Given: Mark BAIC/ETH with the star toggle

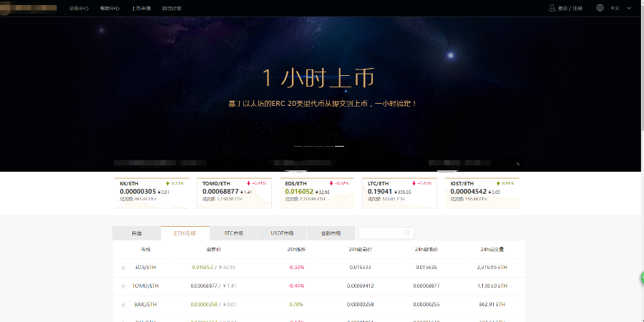Looking at the screenshot, I should tap(123, 305).
